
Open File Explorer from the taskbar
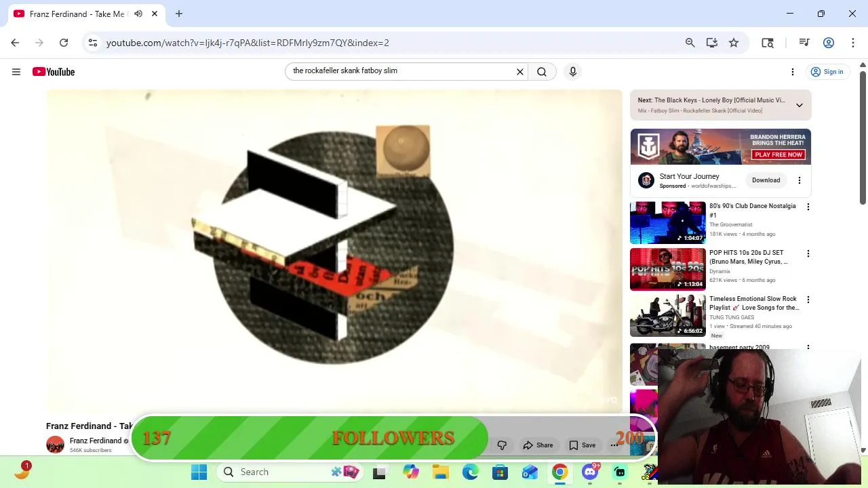(441, 472)
